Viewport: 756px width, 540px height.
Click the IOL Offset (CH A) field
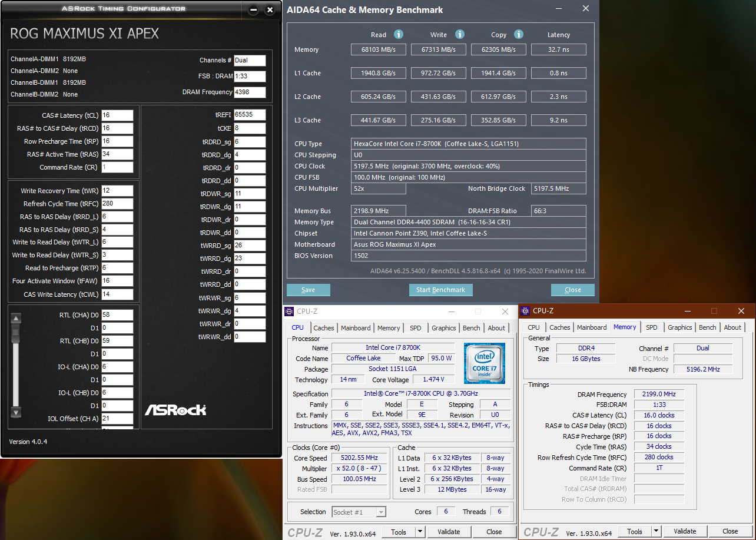[x=117, y=419]
